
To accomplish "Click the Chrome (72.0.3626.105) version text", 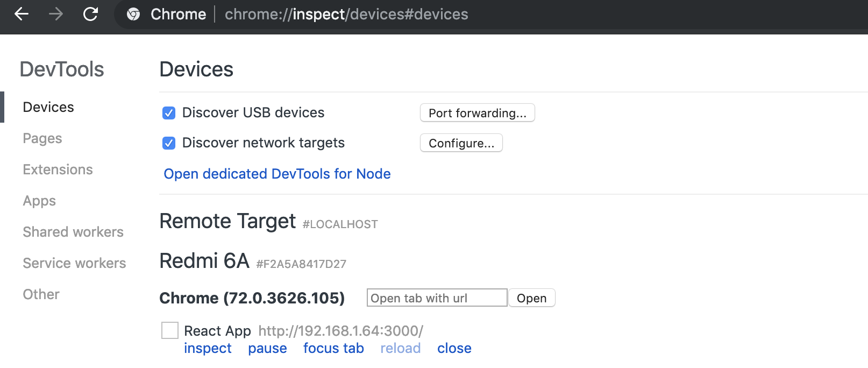I will [252, 298].
